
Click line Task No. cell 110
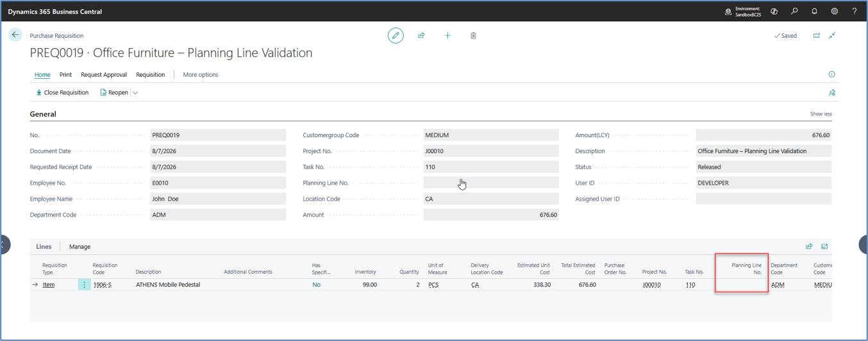690,285
